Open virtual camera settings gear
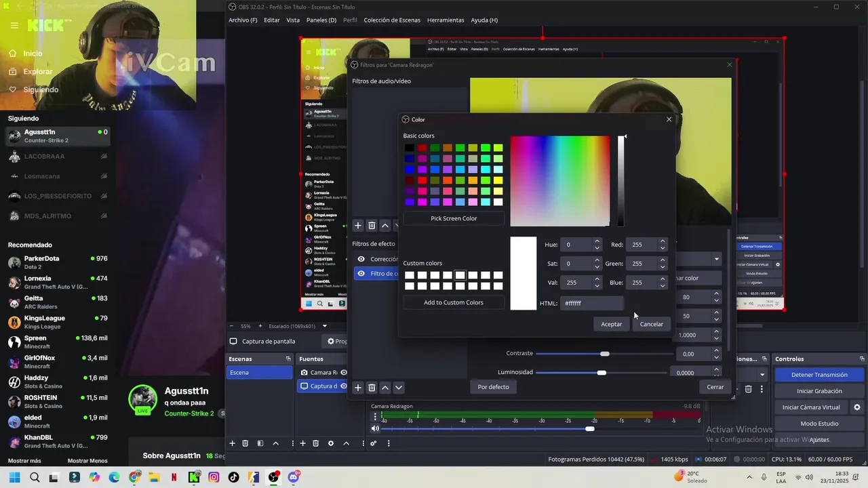 (857, 407)
